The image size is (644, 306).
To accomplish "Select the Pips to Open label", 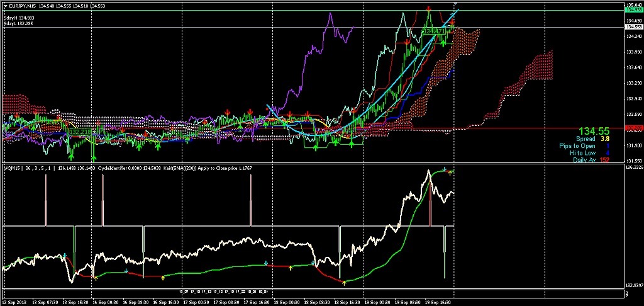I will (x=577, y=146).
